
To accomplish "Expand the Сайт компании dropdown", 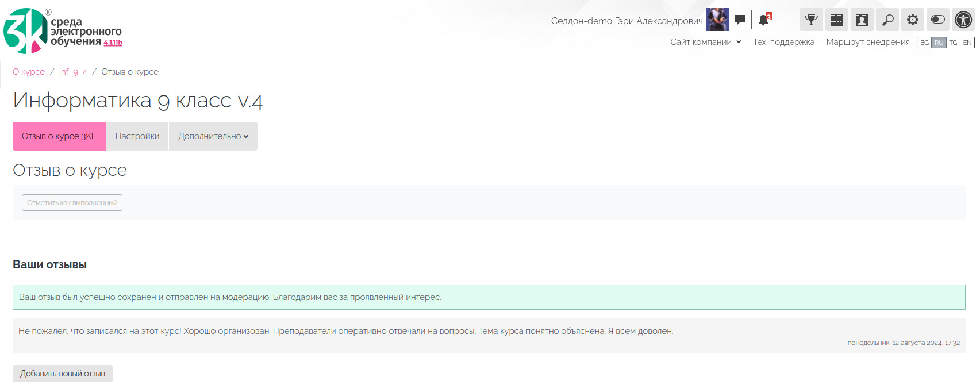I will [706, 42].
